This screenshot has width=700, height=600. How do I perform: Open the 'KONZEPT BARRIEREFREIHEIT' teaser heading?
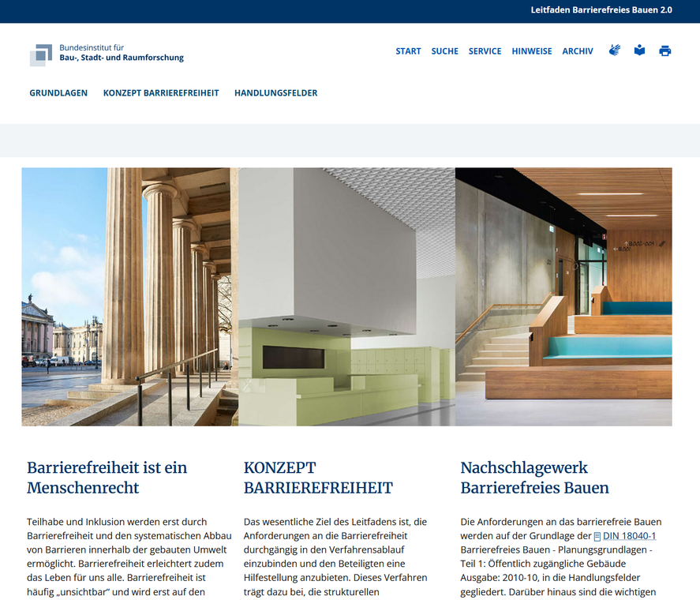coord(317,478)
